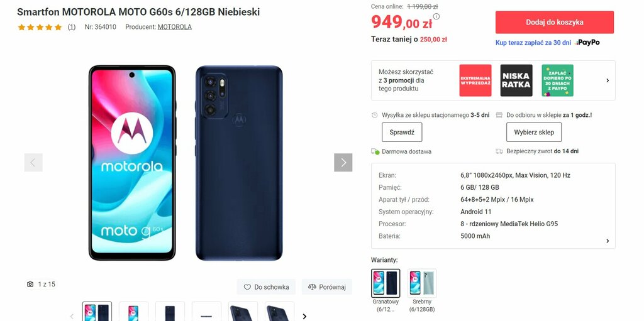Click the Ekstremalna Wyprzedaż promo badge

pyautogui.click(x=475, y=80)
